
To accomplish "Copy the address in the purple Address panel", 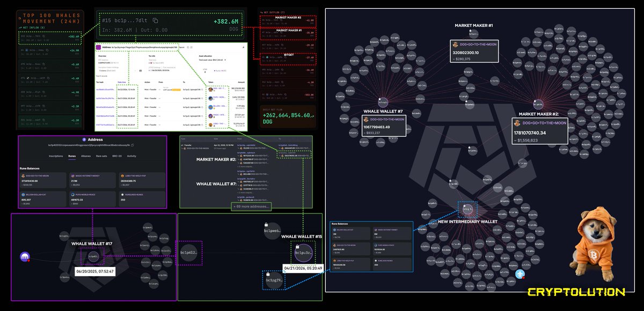I will coord(132,145).
